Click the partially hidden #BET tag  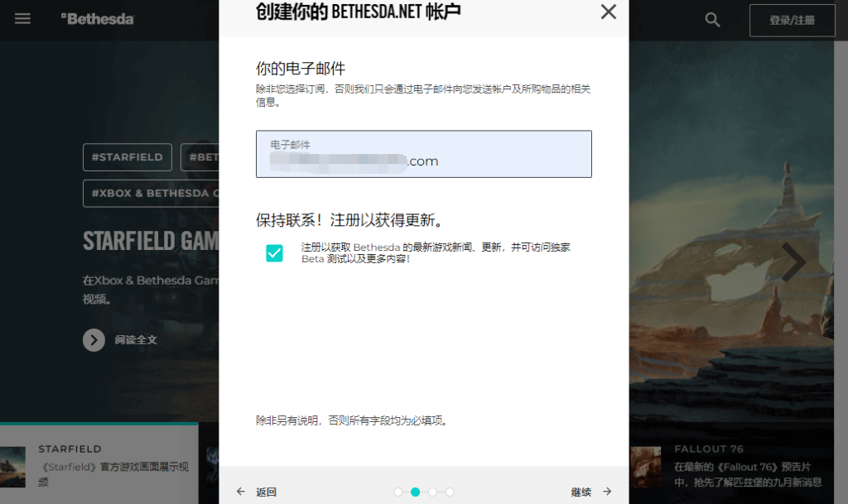coord(200,157)
